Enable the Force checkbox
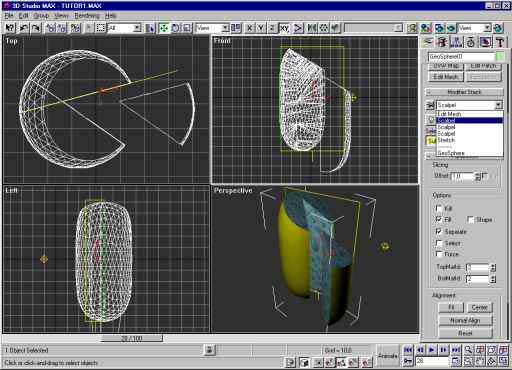This screenshot has height=370, width=512. point(439,254)
